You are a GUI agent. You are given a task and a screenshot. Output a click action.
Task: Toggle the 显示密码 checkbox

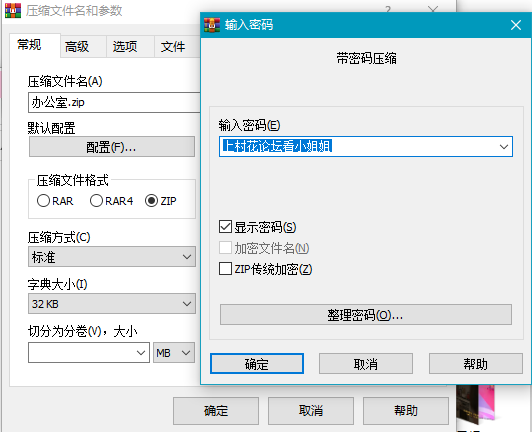click(x=225, y=227)
